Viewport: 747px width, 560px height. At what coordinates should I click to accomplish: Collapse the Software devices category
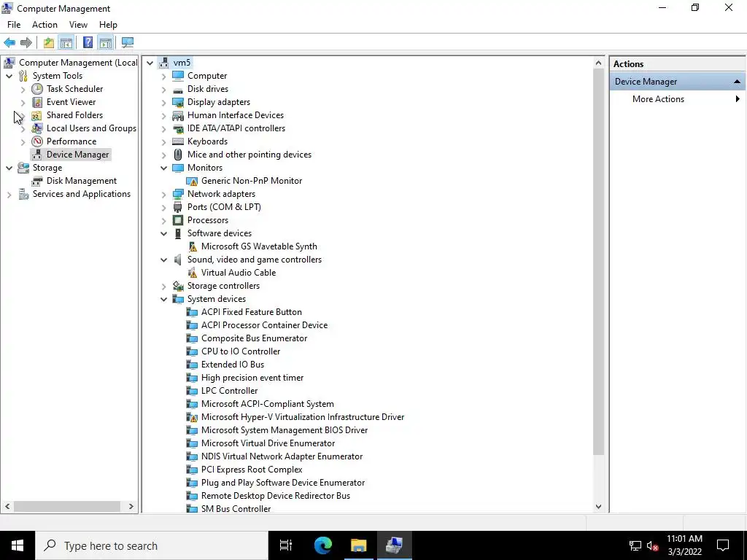click(x=163, y=233)
